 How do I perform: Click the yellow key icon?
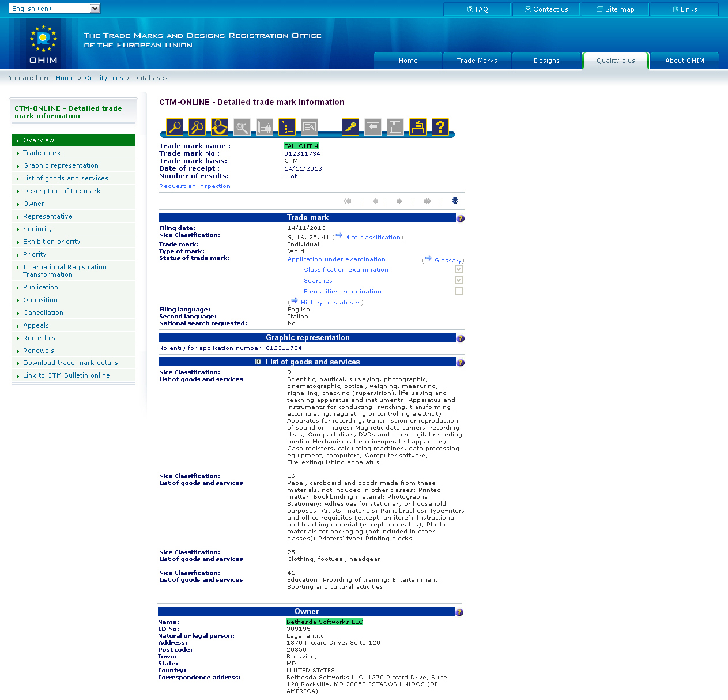click(350, 127)
